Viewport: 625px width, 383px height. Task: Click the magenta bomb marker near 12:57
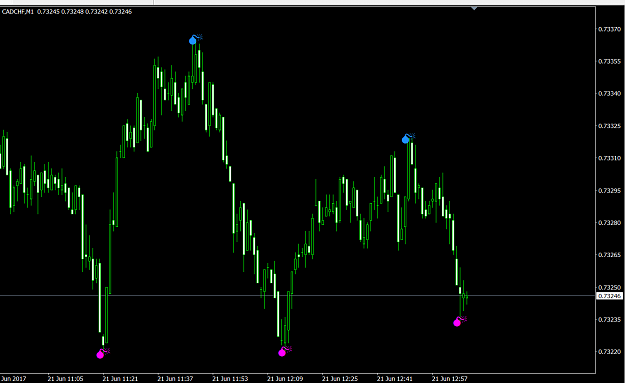pyautogui.click(x=460, y=321)
